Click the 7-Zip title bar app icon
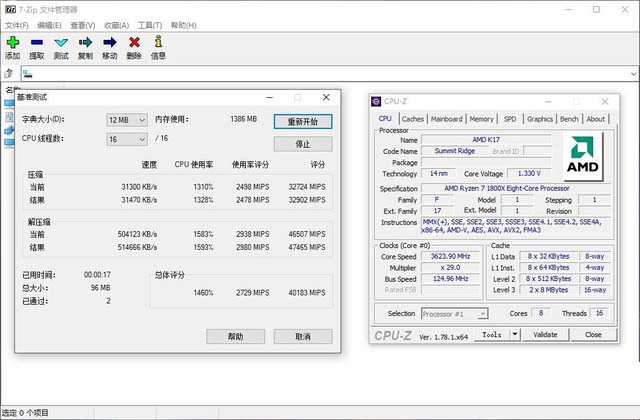The width and height of the screenshot is (640, 420). (11, 9)
